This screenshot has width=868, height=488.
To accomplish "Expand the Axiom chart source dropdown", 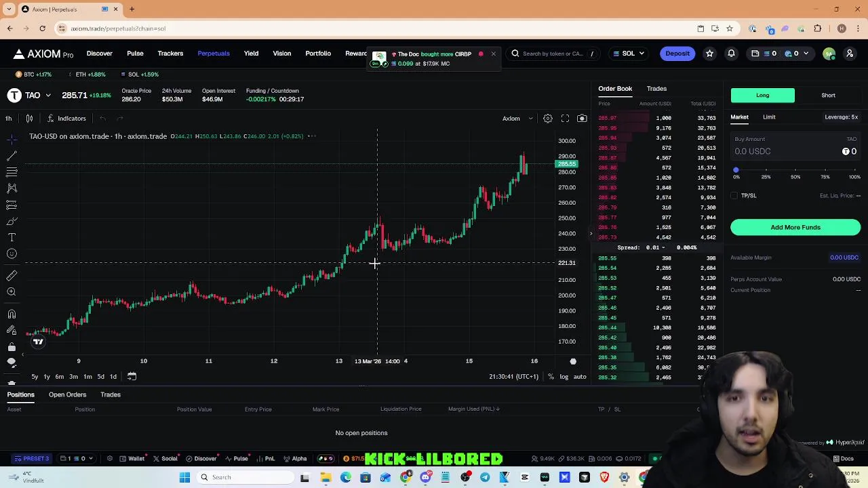I will (517, 119).
